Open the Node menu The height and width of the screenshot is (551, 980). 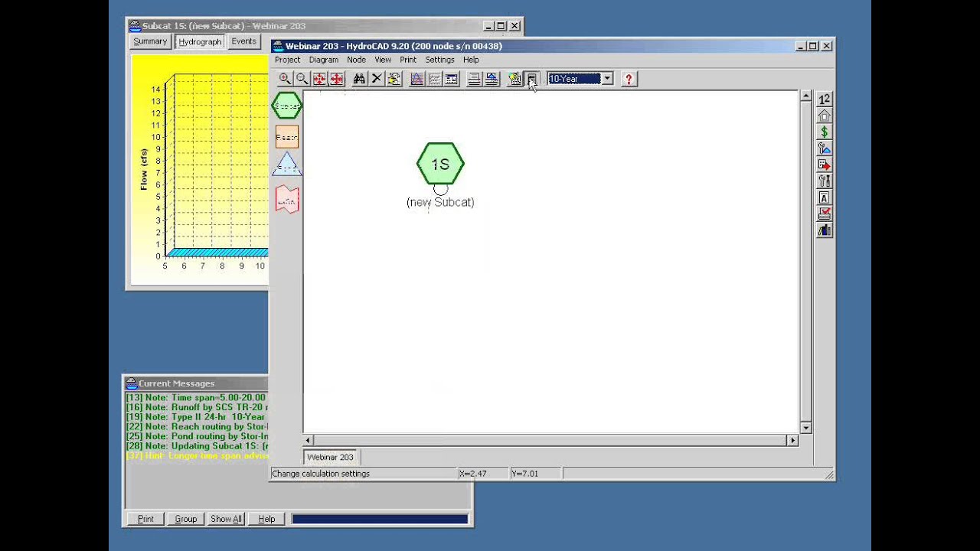[356, 60]
